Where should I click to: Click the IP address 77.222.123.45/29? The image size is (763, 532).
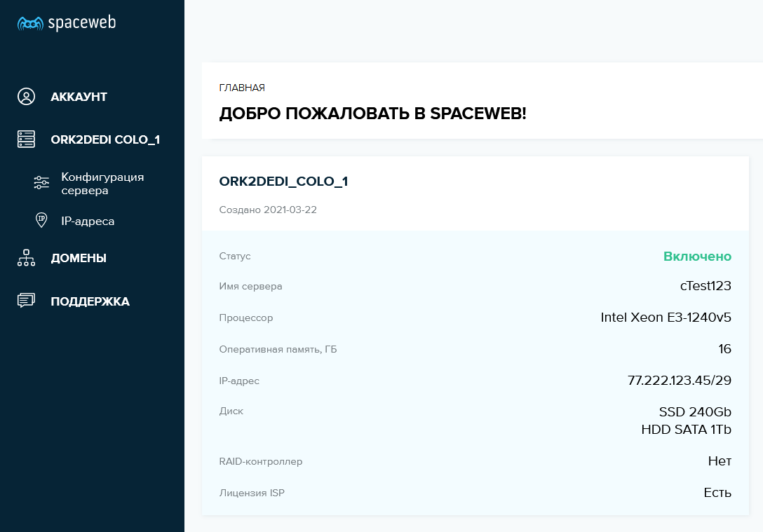pos(680,381)
